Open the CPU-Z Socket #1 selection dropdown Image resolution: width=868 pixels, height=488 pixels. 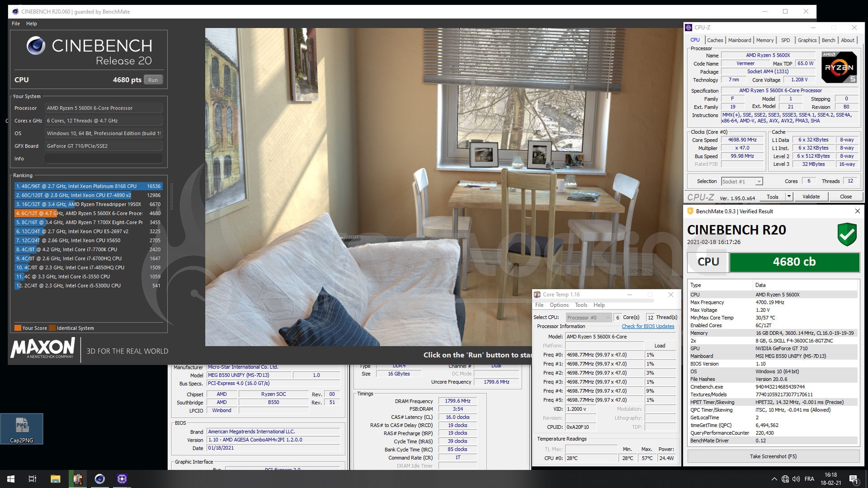(x=742, y=182)
